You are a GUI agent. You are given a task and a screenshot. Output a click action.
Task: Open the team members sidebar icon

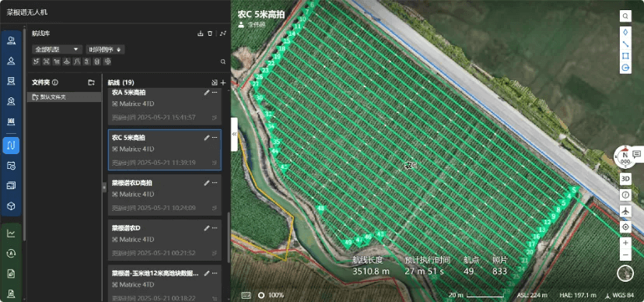coord(11,40)
